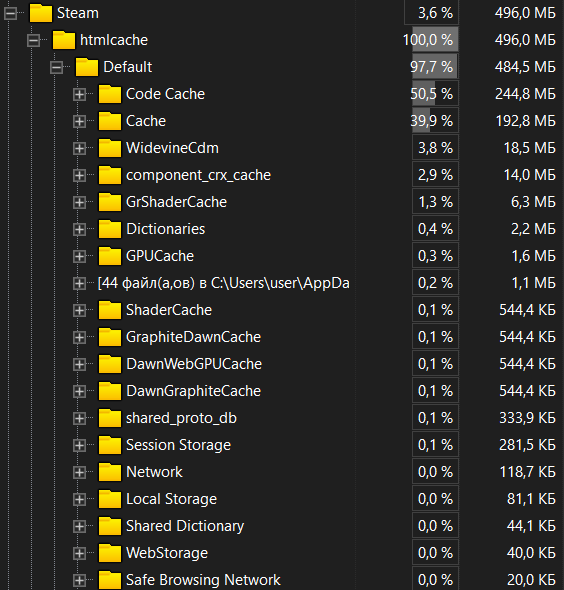Click the WidevineCdm folder icon
564x590 pixels.
tap(110, 148)
